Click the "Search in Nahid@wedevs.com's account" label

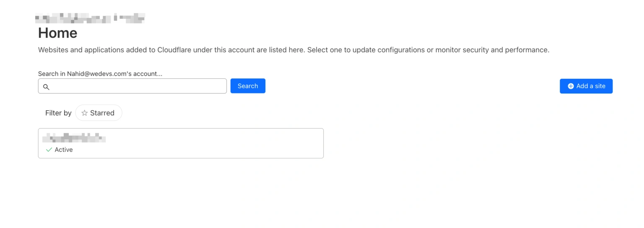(100, 74)
